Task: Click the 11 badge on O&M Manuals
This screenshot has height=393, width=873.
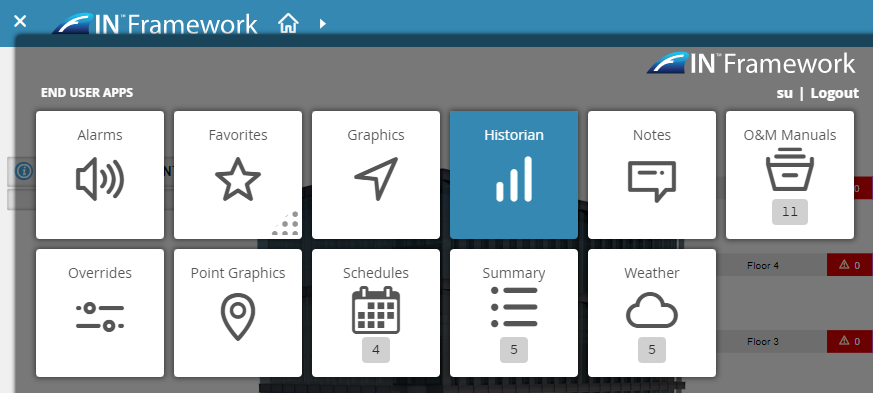Action: tap(790, 212)
